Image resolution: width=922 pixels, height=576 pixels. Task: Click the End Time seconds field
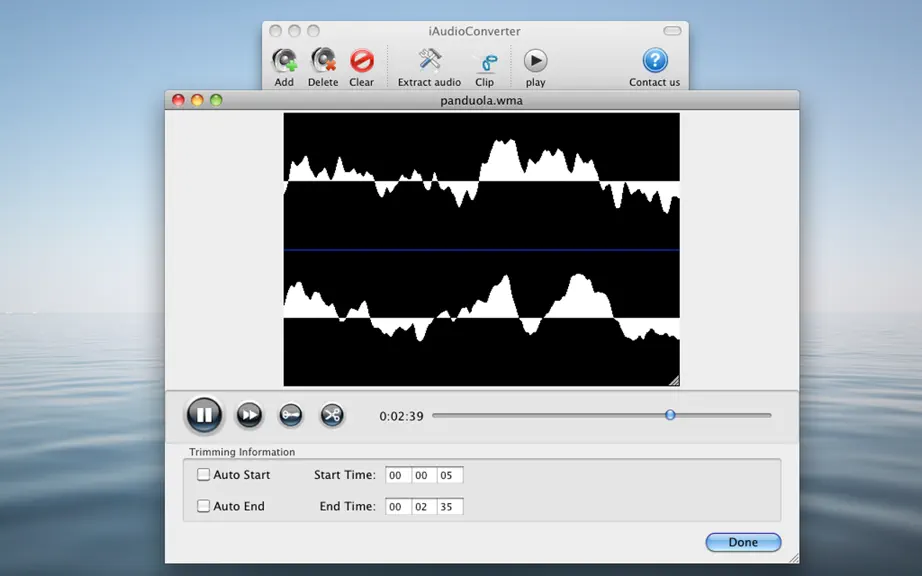tap(450, 507)
